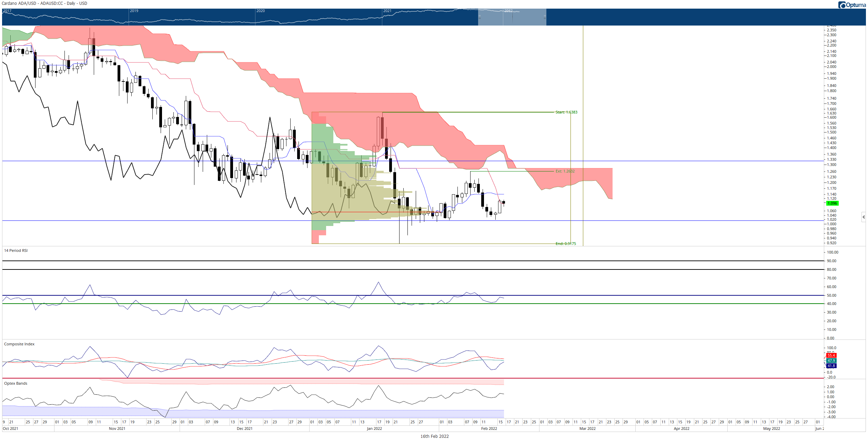Select the End: 0.9175 range label
This screenshot has width=868, height=443.
coord(566,244)
